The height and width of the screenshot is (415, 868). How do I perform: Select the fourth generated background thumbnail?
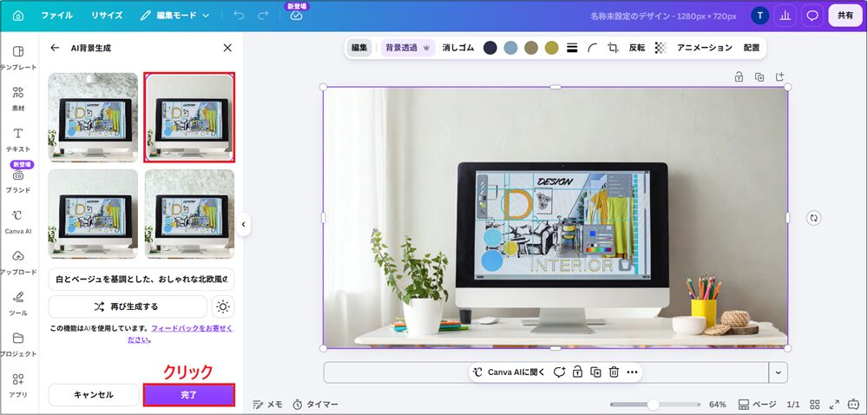click(x=189, y=214)
